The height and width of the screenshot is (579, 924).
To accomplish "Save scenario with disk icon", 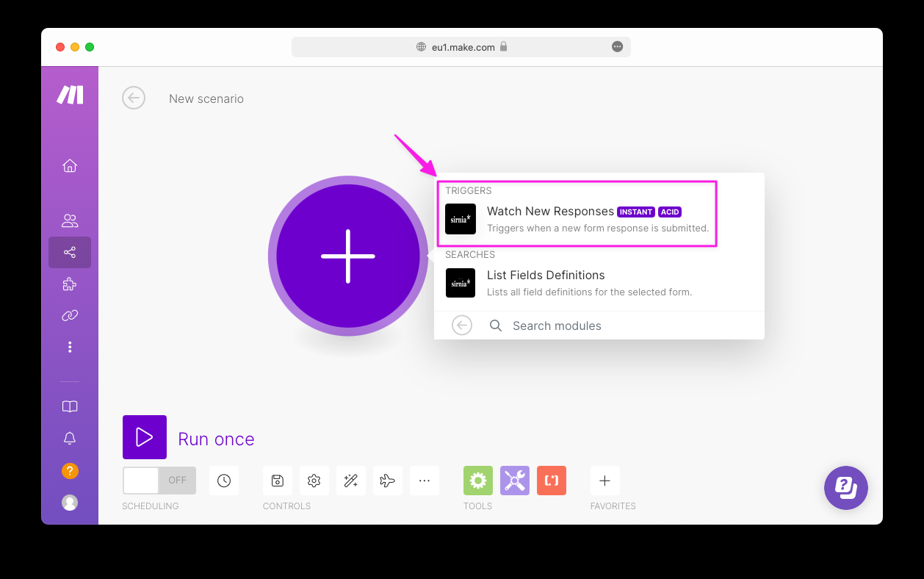I will pyautogui.click(x=278, y=481).
